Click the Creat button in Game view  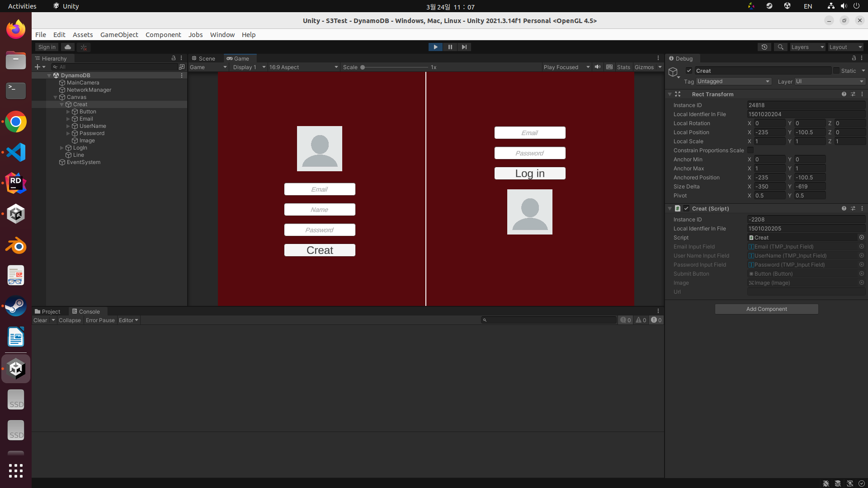[x=320, y=250]
